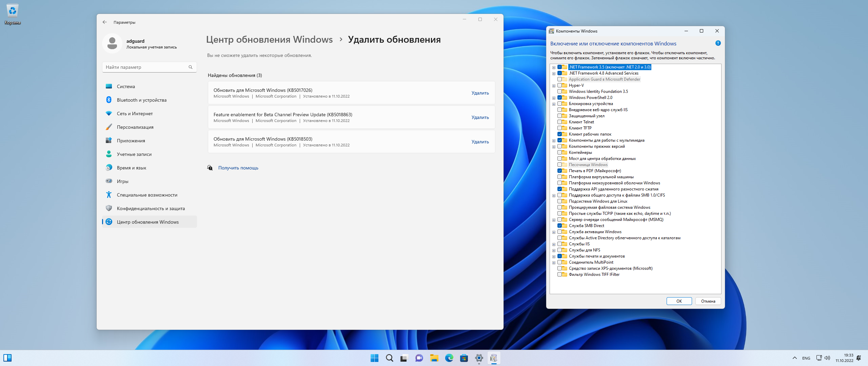This screenshot has height=366, width=868.
Task: Open Bluetooth и устройства settings section
Action: tap(149, 100)
